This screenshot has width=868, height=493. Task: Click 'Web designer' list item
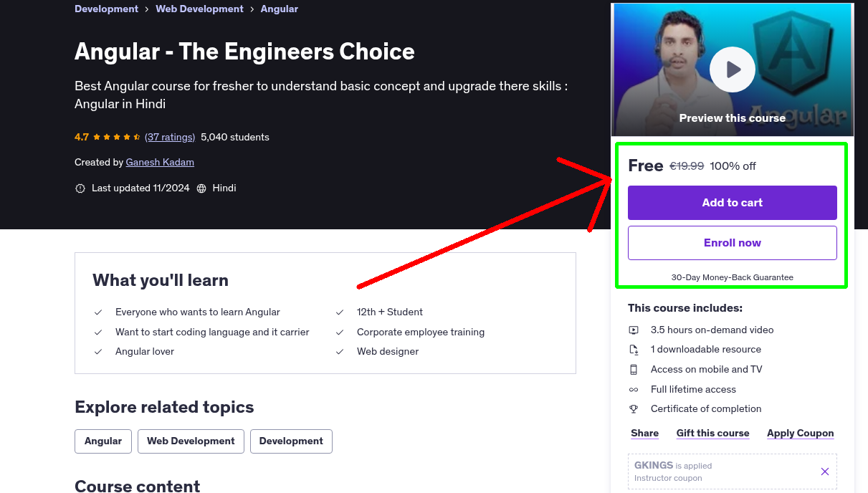[388, 352]
